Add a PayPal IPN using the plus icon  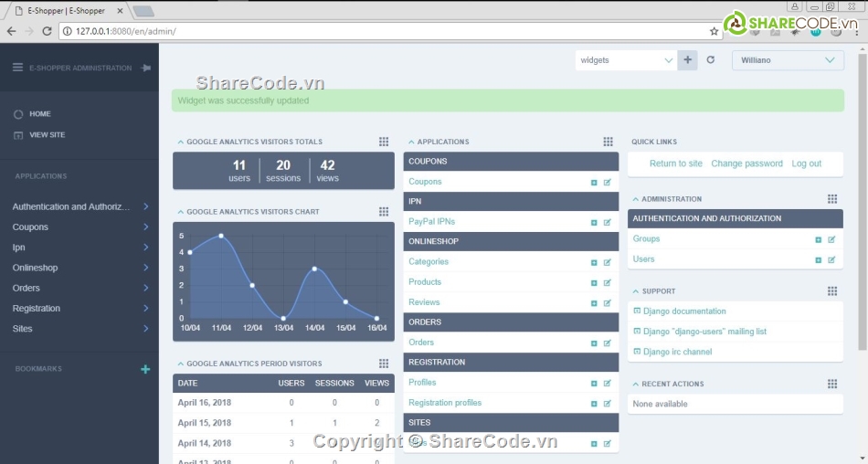(x=594, y=223)
